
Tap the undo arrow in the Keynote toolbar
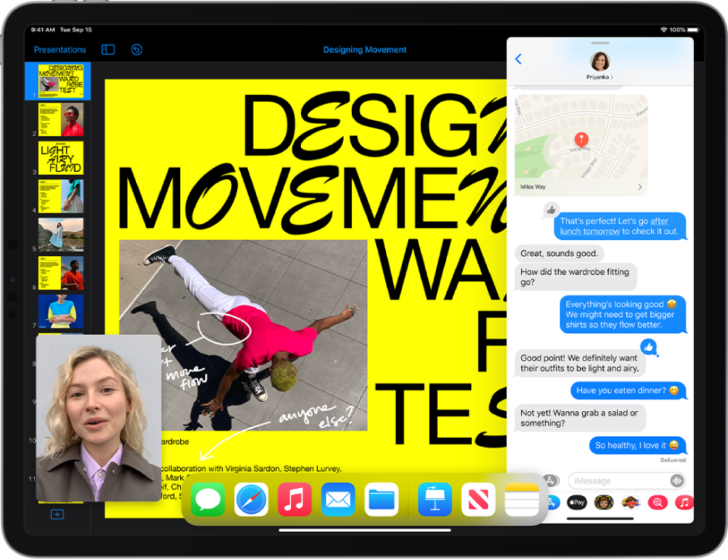(x=136, y=49)
